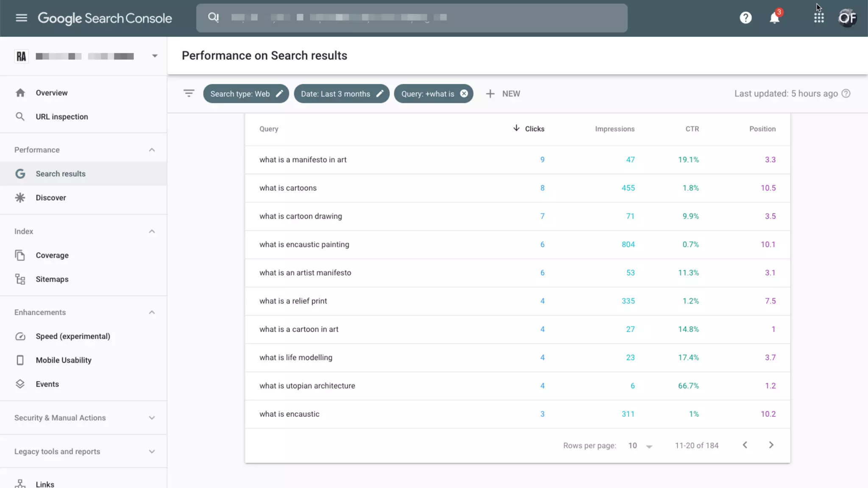Expand Security & Manual Actions section
Viewport: 868px width, 488px height.
click(x=152, y=418)
